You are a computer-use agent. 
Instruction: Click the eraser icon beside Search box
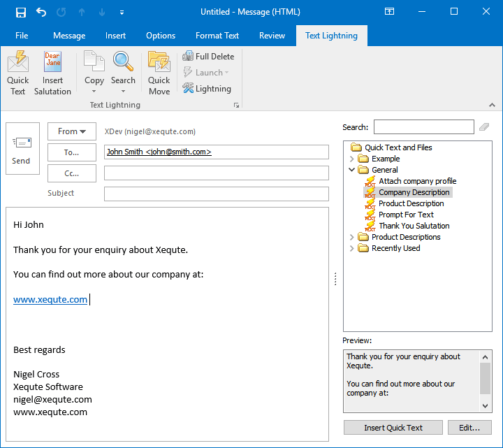(x=484, y=127)
